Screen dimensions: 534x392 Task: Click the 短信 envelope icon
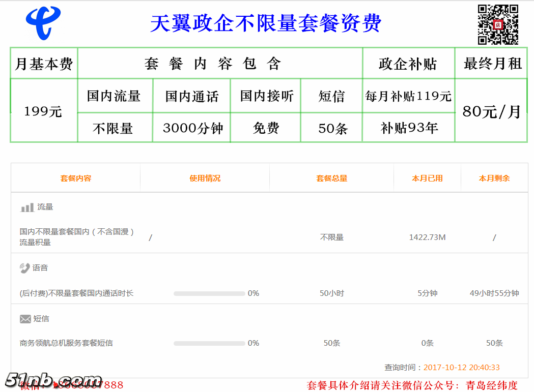[25, 319]
